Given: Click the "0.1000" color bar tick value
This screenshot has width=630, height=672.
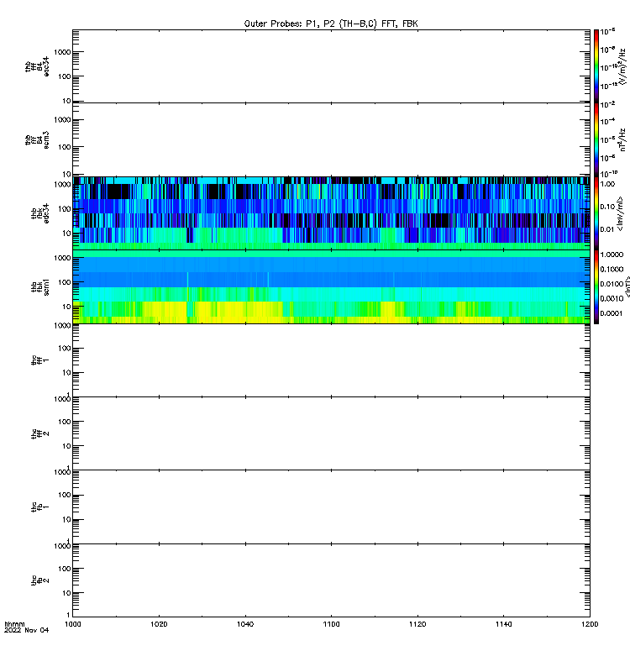Looking at the screenshot, I should point(612,269).
